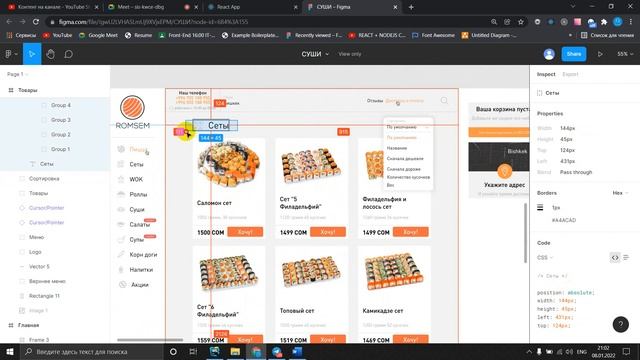Viewport: 640px width, 360px height.
Task: Select the code view brackets icon
Action: pyautogui.click(x=615, y=258)
